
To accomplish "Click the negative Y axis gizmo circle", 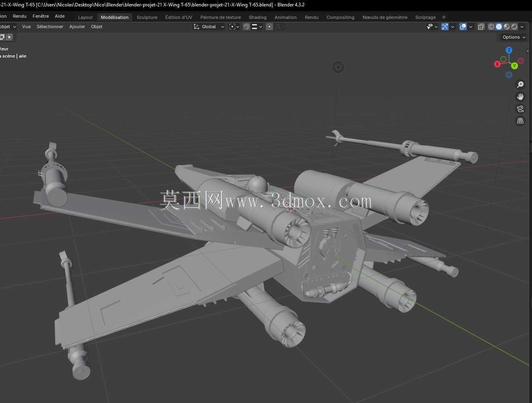I will coord(503,59).
